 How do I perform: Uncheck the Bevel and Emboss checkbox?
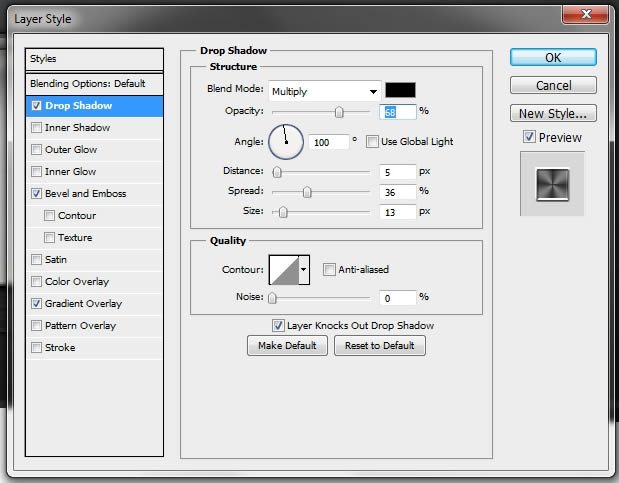(x=36, y=194)
